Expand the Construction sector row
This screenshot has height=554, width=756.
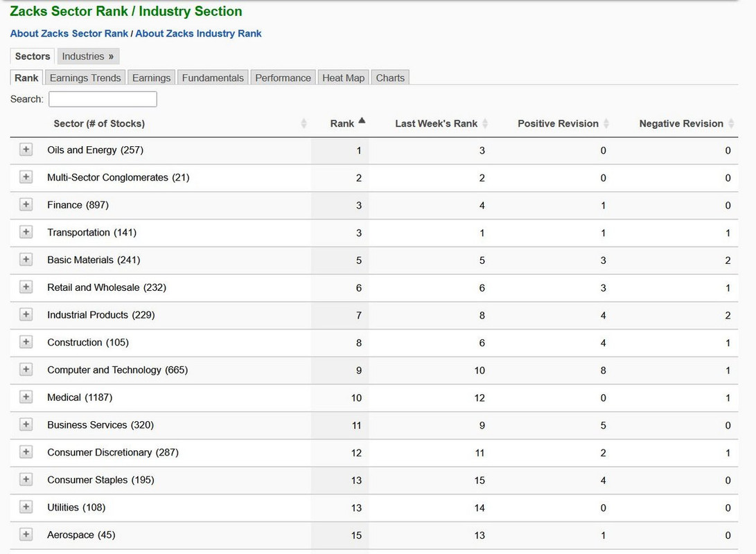pos(26,342)
